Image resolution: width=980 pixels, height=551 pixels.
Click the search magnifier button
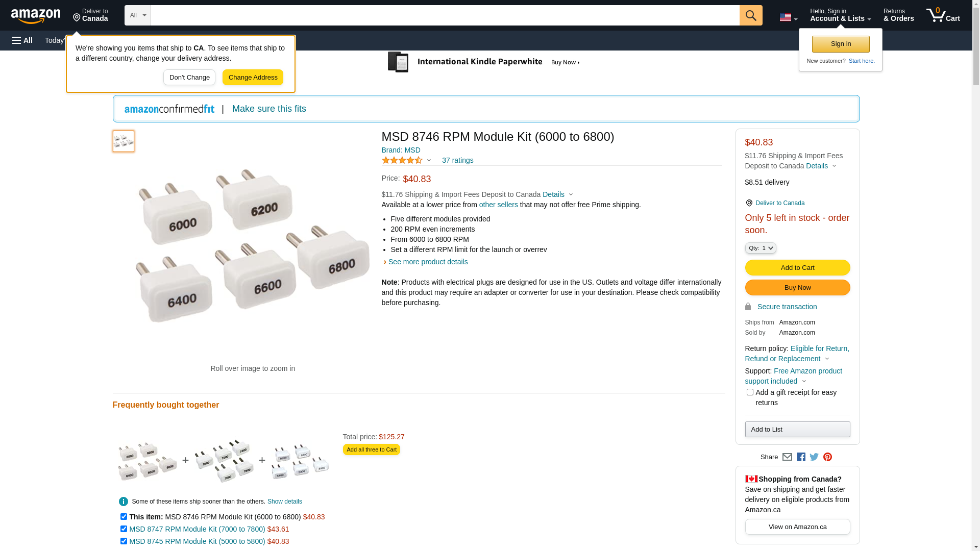point(750,15)
